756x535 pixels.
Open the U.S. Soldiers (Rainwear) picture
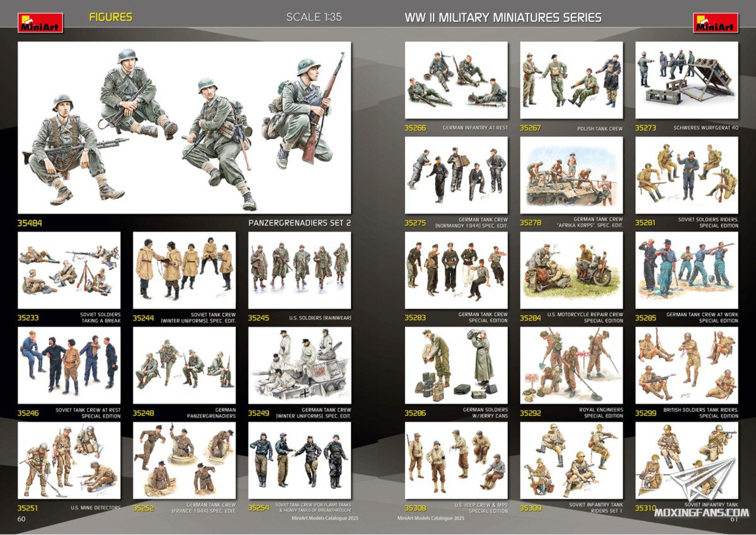click(299, 270)
